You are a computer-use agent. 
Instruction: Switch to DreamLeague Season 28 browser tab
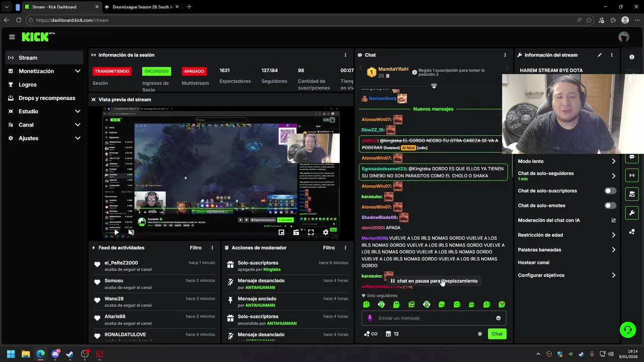[141, 7]
